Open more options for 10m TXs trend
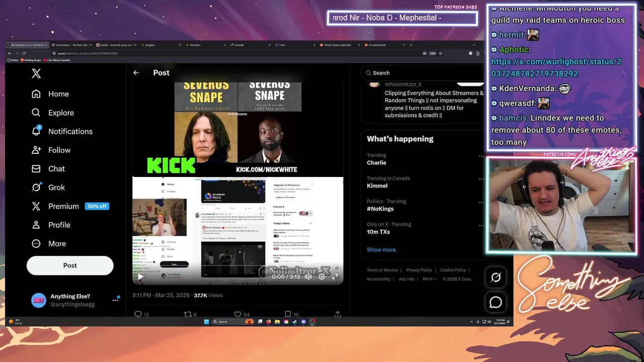 tap(481, 226)
